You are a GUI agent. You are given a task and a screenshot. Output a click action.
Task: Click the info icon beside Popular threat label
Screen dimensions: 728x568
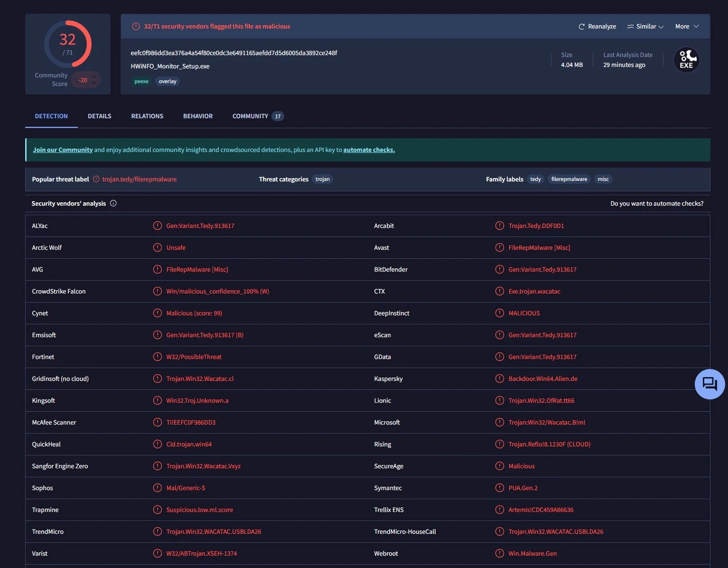coord(96,179)
